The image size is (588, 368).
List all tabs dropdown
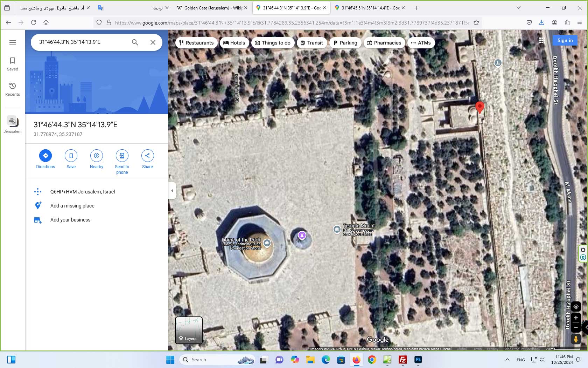[519, 8]
